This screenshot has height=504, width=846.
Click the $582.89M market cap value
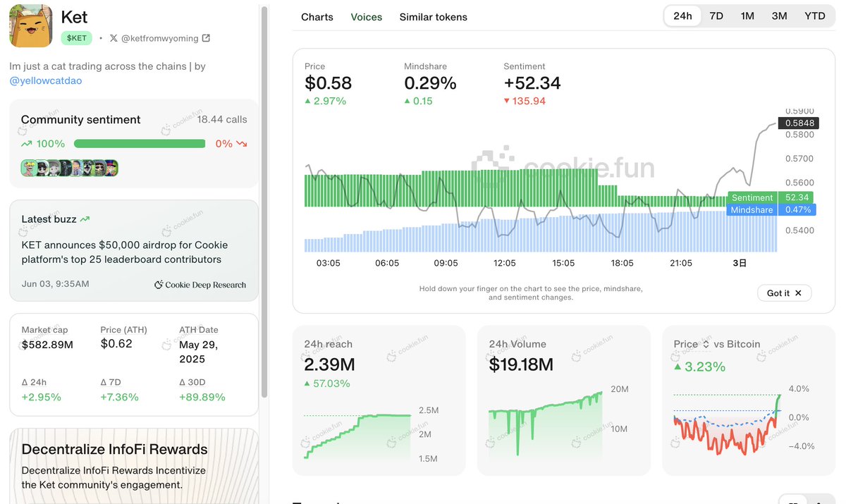(47, 345)
